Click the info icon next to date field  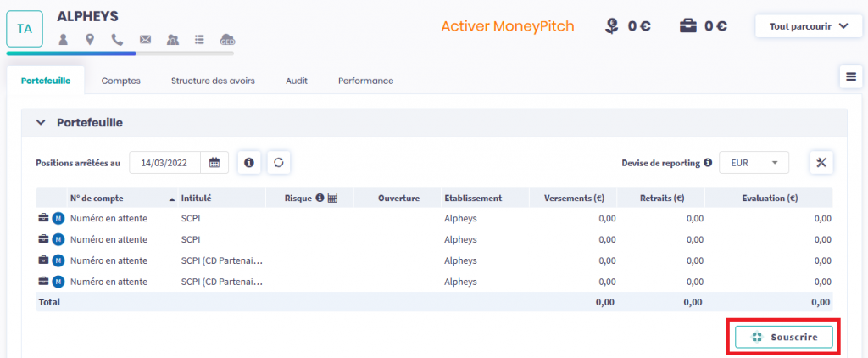tap(248, 163)
